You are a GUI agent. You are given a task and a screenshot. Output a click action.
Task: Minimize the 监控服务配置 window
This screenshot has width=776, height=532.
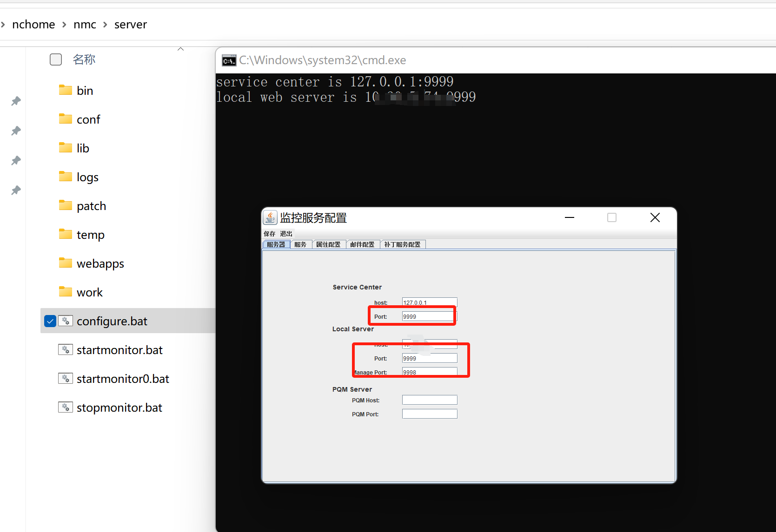tap(570, 217)
